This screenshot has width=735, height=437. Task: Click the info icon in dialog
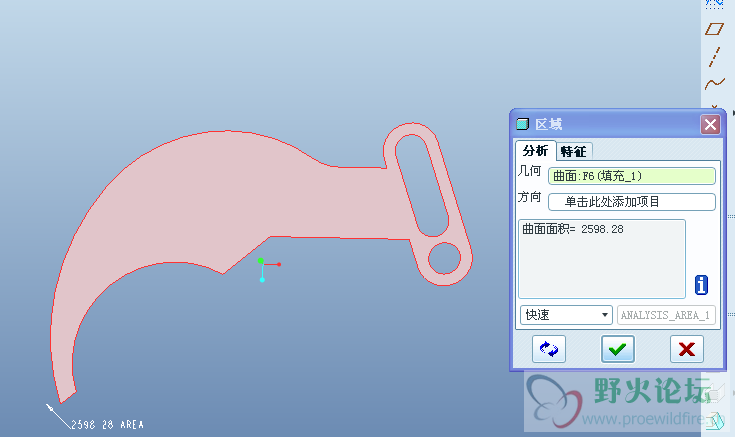point(701,286)
